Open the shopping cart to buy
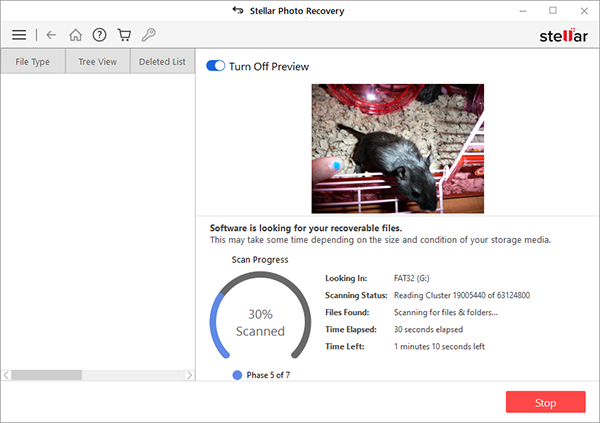This screenshot has width=600, height=423. [x=124, y=35]
